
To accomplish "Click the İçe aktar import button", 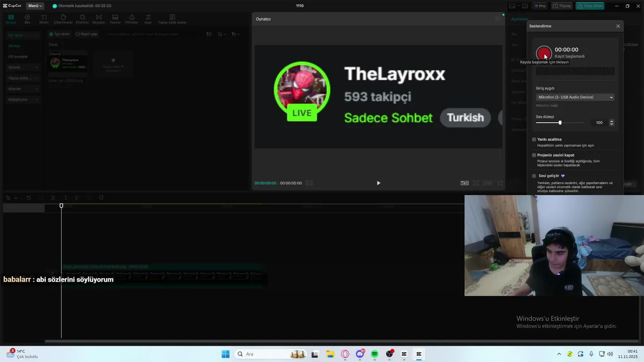I will click(x=59, y=34).
